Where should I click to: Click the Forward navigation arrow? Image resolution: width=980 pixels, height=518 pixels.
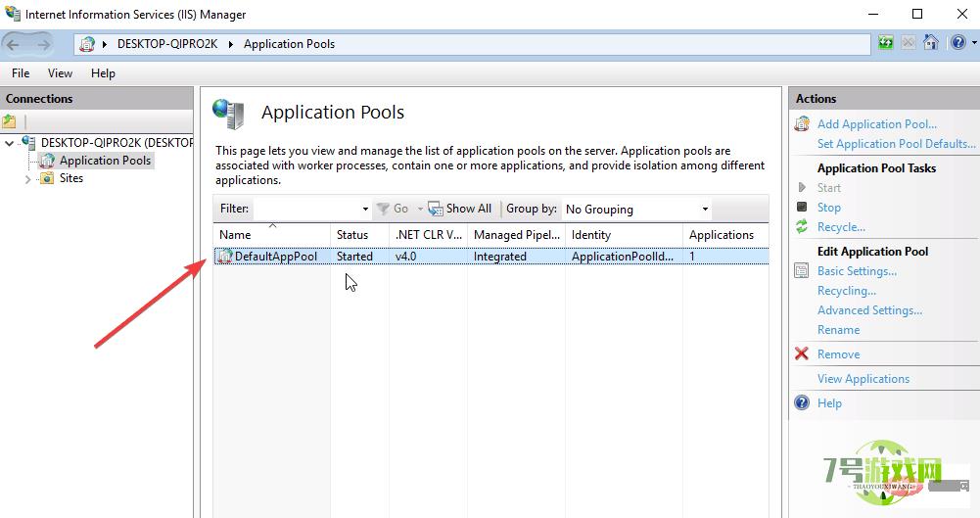[x=42, y=44]
